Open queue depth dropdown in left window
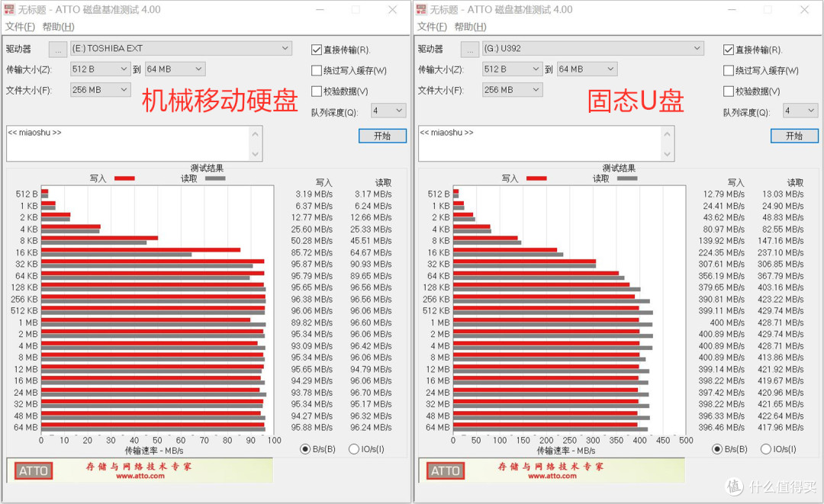Viewport: 824px width, 504px height. [388, 111]
